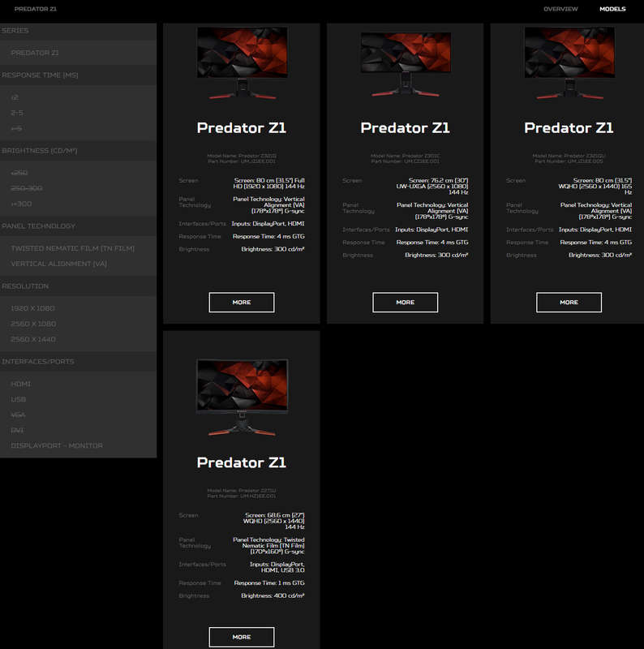Switch to the Overview tab
The width and height of the screenshot is (644, 649).
[x=560, y=9]
